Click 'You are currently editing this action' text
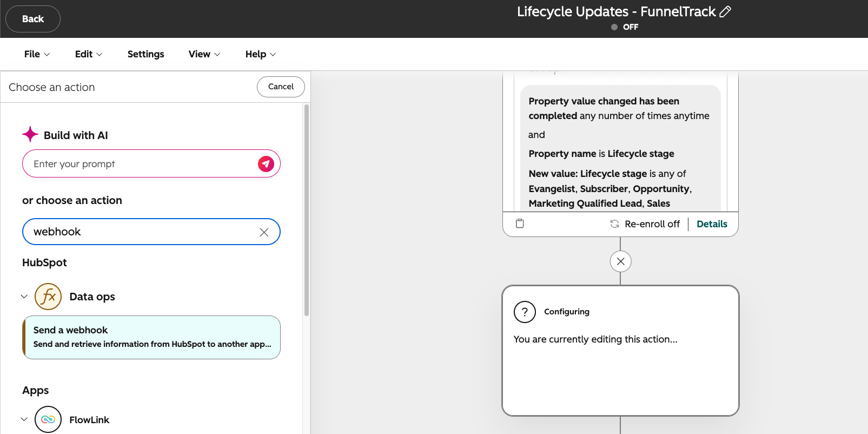The width and height of the screenshot is (868, 434). 595,339
